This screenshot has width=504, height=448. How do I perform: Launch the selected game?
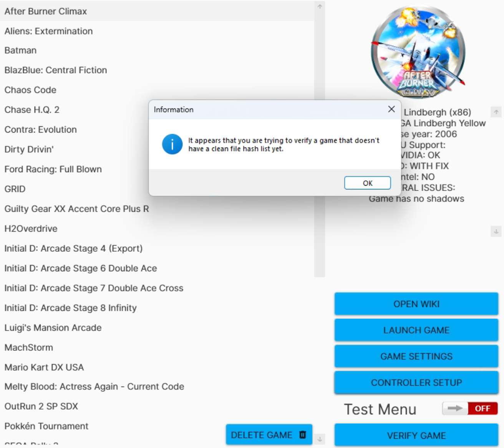point(416,330)
